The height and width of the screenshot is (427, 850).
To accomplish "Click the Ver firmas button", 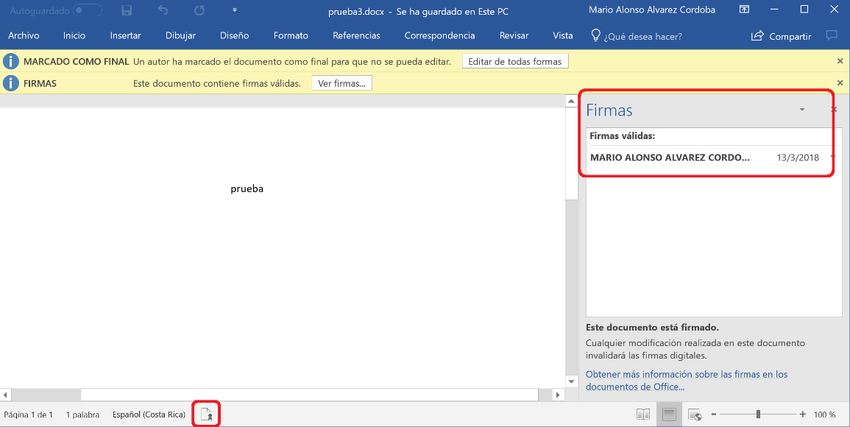I will click(x=341, y=83).
